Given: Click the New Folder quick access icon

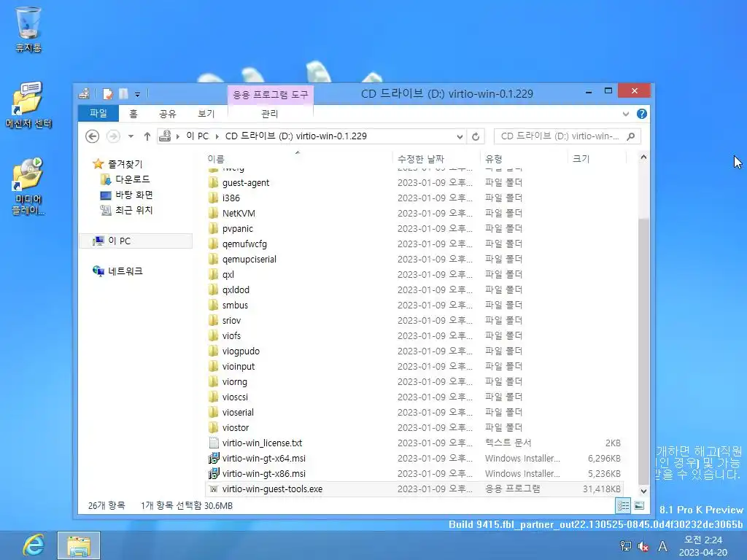Looking at the screenshot, I should tap(123, 94).
